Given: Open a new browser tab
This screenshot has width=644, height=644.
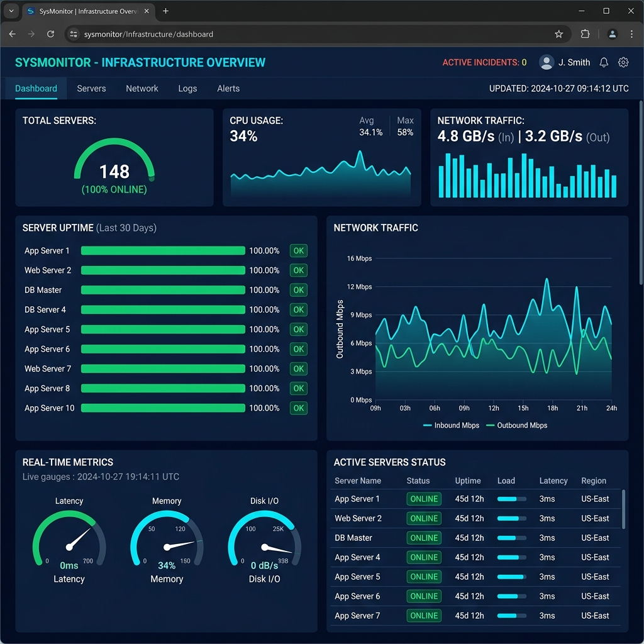Looking at the screenshot, I should (165, 11).
